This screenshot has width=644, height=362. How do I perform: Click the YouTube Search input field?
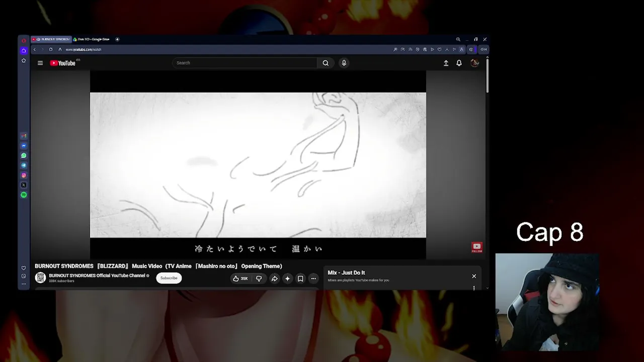[245, 63]
